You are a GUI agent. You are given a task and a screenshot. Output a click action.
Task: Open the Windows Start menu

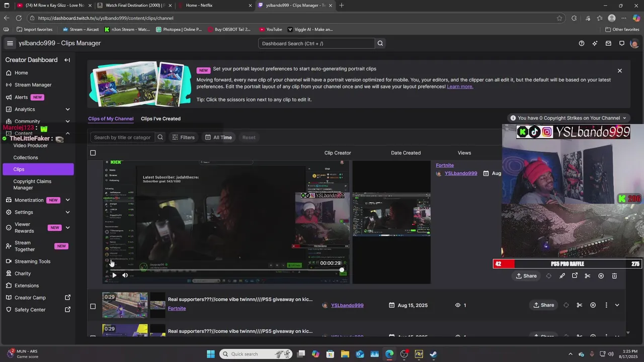[x=211, y=354]
